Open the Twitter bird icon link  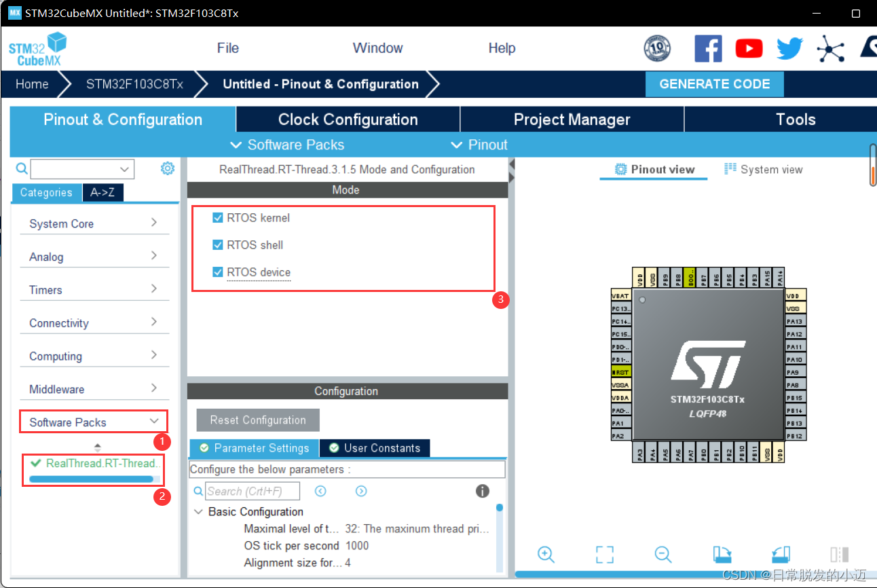789,48
